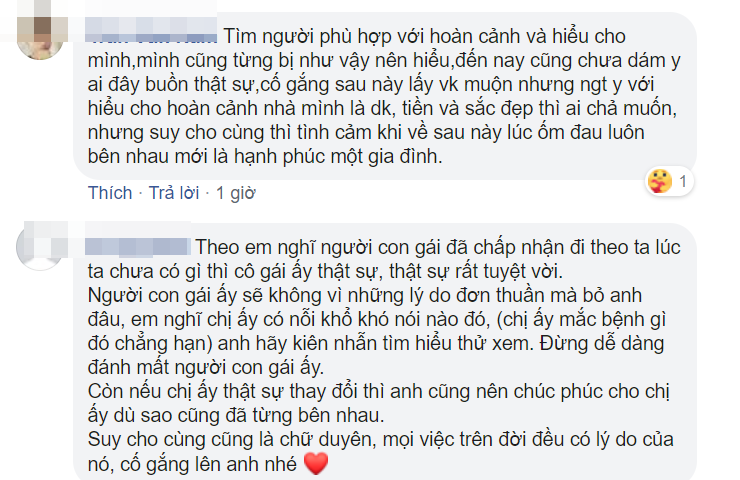
Task: Click the reaction count number 1
Action: [x=682, y=181]
